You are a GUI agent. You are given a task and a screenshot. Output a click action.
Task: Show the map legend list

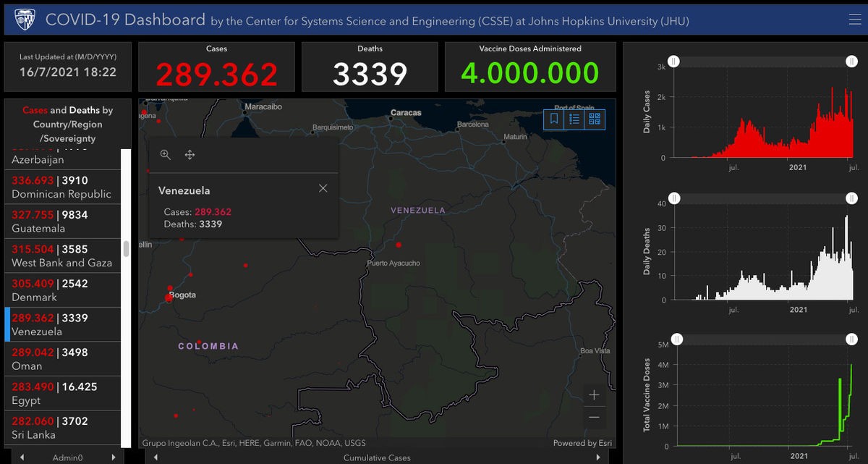click(x=574, y=119)
